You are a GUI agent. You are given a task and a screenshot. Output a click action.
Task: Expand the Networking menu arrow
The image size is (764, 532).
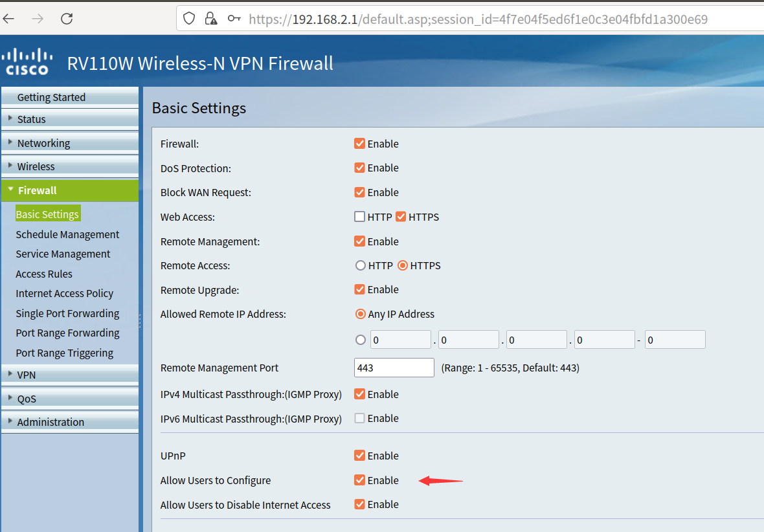(x=10, y=142)
